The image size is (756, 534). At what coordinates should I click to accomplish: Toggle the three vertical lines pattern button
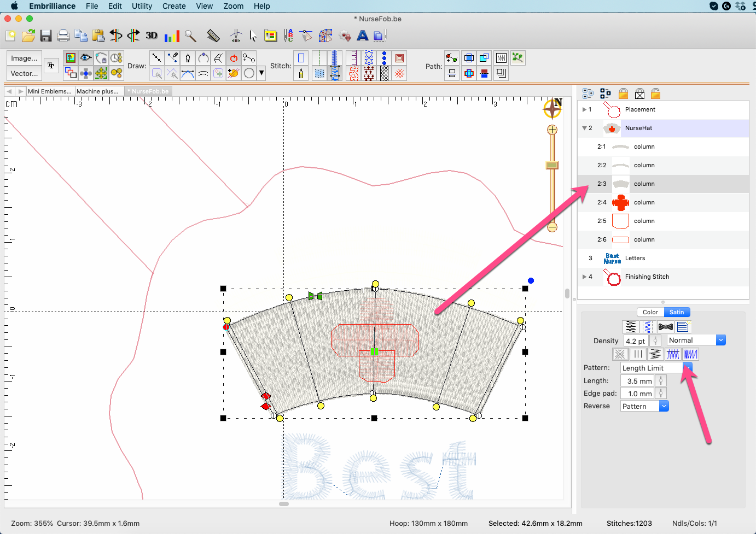[638, 354]
